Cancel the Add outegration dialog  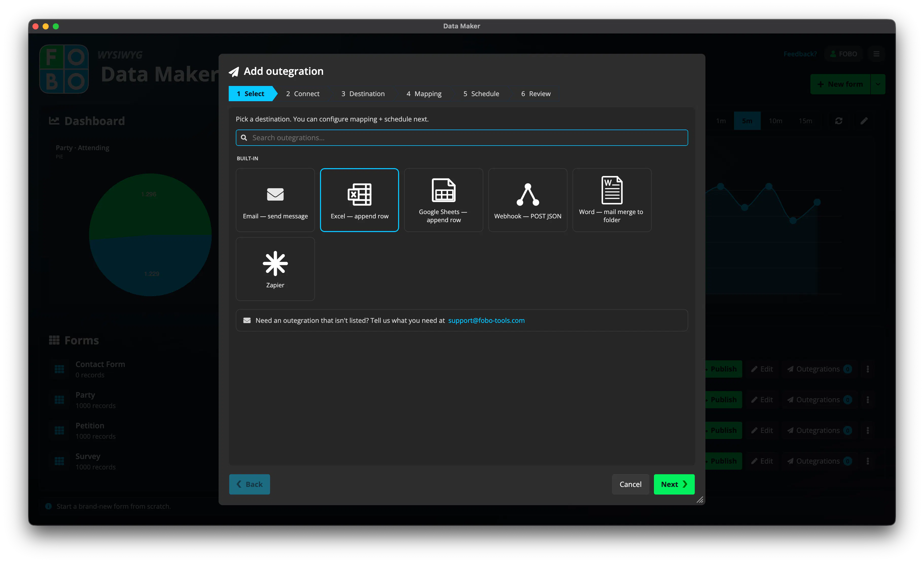point(630,484)
